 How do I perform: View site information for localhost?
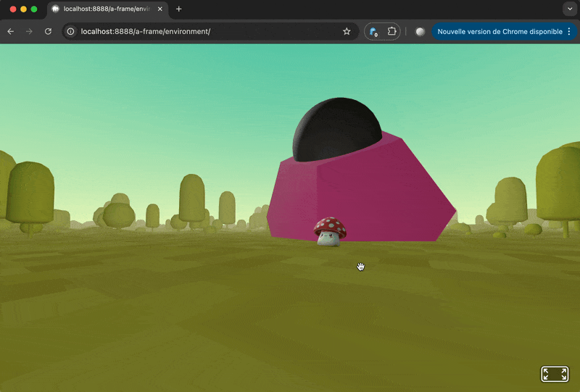point(71,32)
